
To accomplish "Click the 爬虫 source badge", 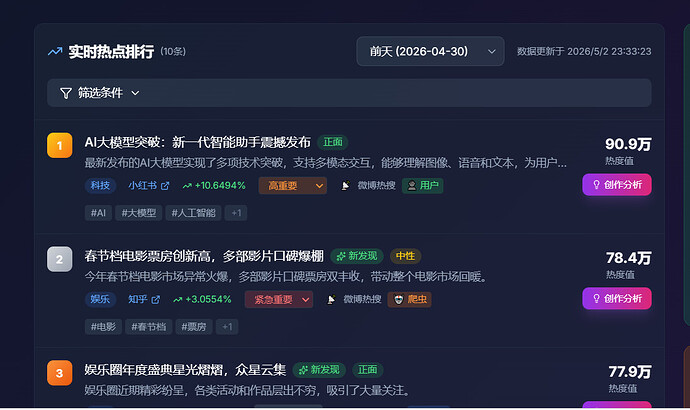I will [409, 299].
